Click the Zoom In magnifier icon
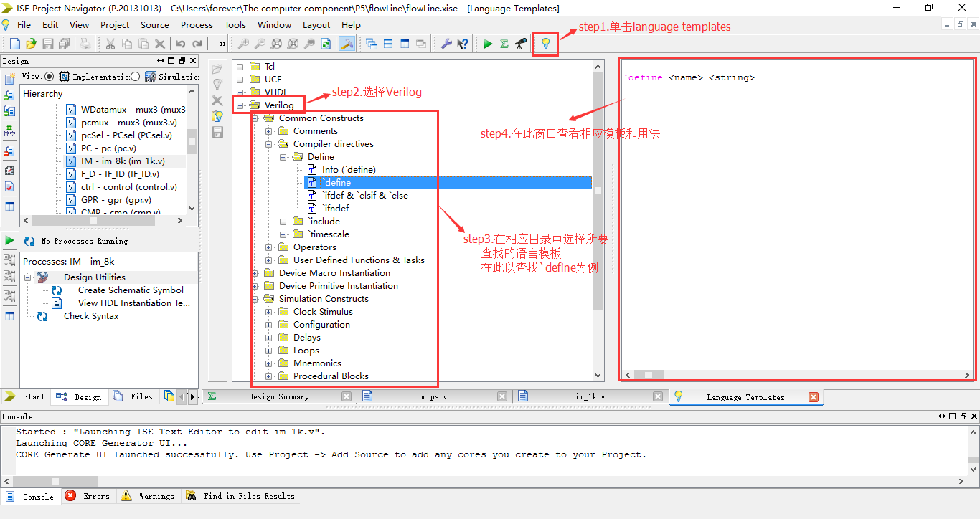 (244, 44)
